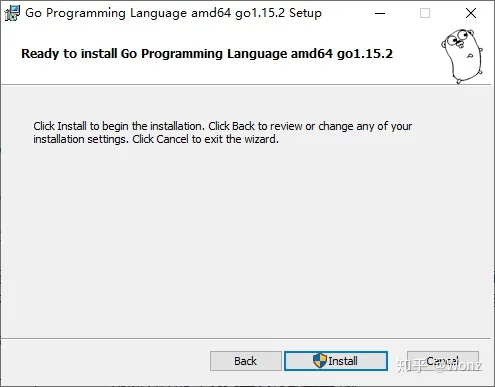
Task: Close the Go setup wizard window
Action: point(471,13)
